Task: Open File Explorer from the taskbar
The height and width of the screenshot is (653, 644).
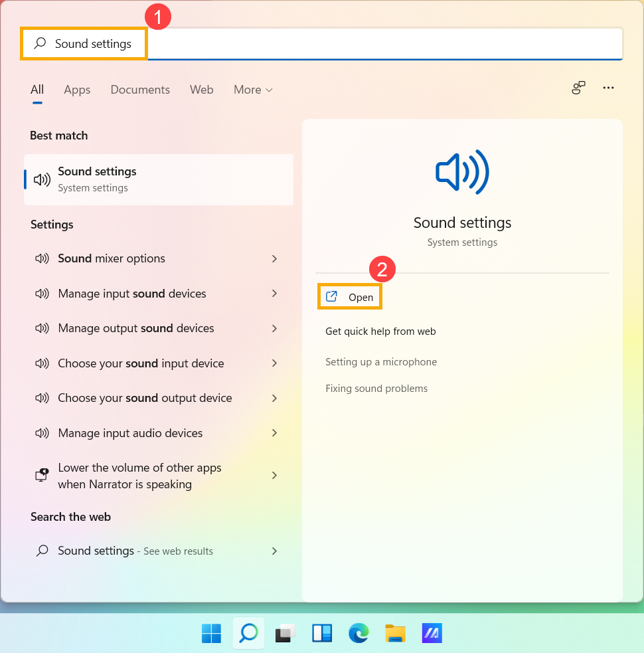Action: pyautogui.click(x=395, y=633)
